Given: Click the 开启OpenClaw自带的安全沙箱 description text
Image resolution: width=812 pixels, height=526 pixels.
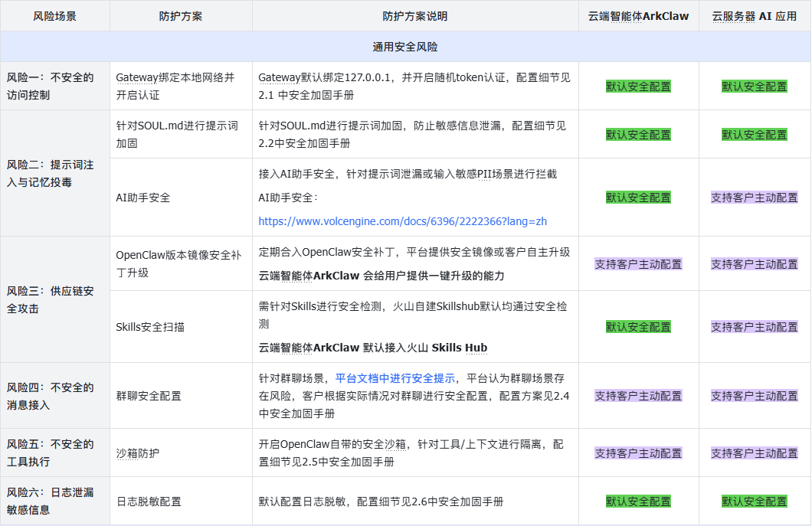Looking at the screenshot, I should pos(411,453).
